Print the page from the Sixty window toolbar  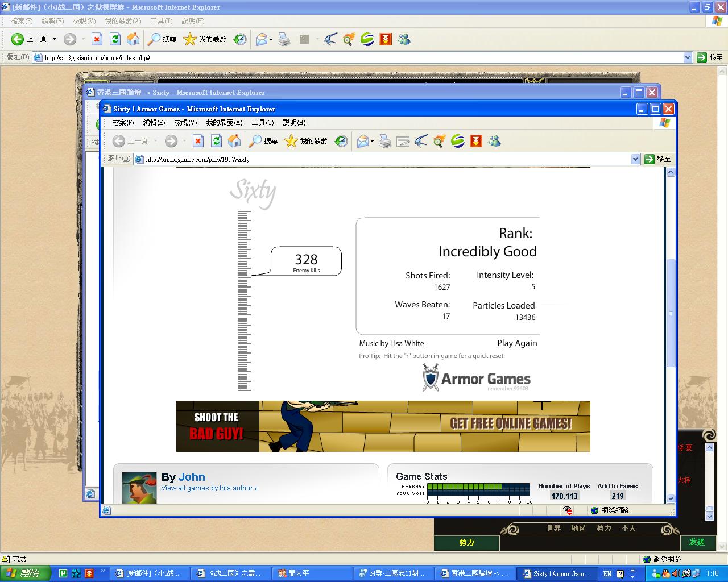click(x=385, y=141)
